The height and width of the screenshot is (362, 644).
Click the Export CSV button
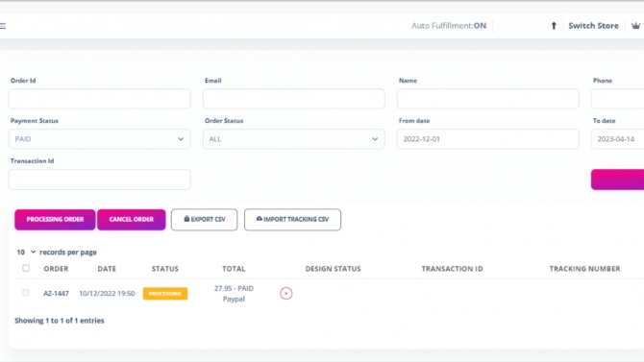tap(204, 220)
